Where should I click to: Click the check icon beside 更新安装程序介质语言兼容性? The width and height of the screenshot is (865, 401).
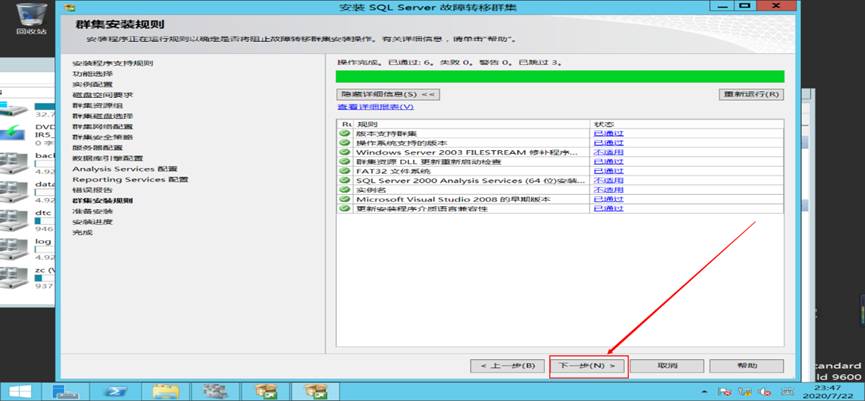(x=344, y=208)
